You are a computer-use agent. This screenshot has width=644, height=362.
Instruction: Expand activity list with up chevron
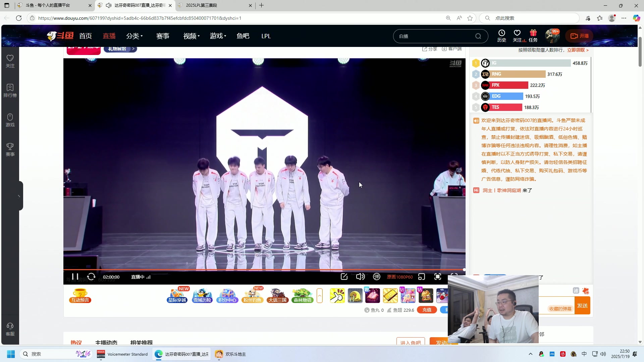point(320,296)
